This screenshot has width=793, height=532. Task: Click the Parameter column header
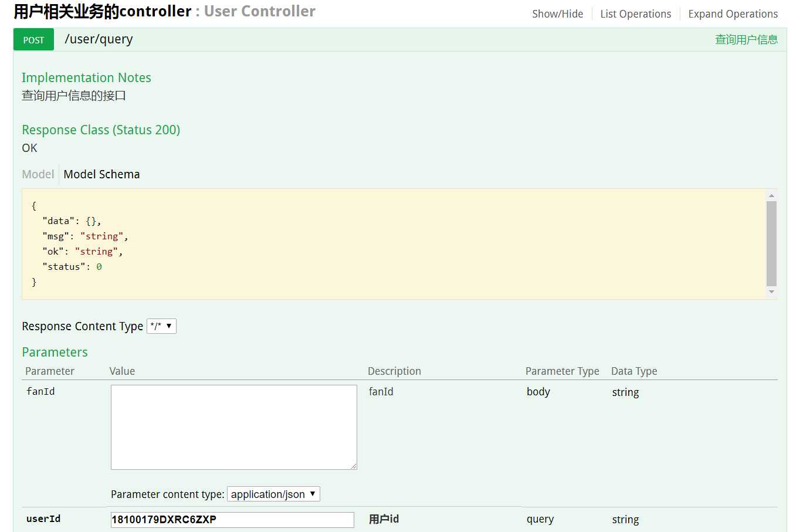tap(50, 371)
